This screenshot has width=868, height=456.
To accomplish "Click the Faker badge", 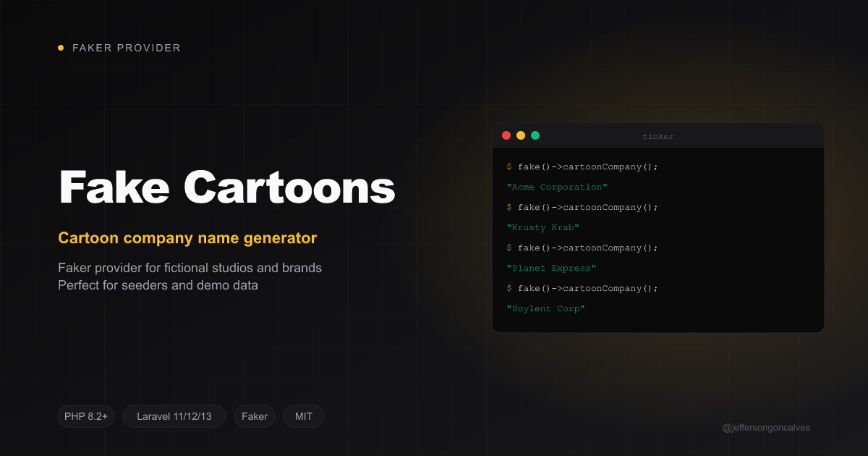I will (255, 416).
